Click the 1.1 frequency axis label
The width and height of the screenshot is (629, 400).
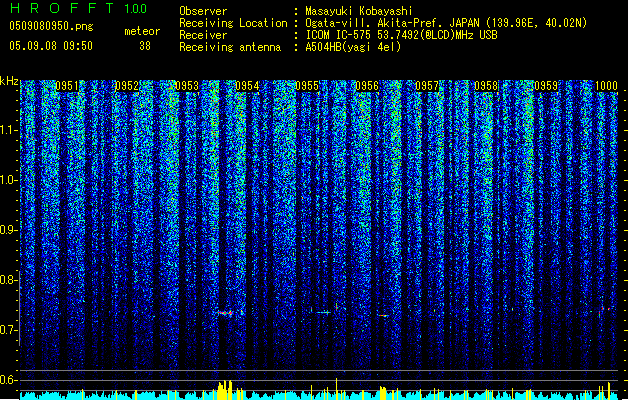click(x=9, y=130)
